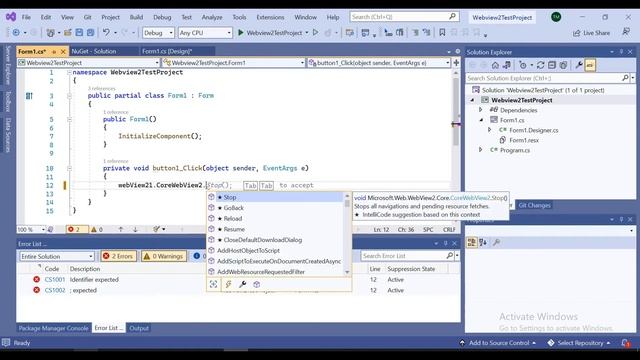
Task: Click the Live Share button
Action: click(591, 33)
